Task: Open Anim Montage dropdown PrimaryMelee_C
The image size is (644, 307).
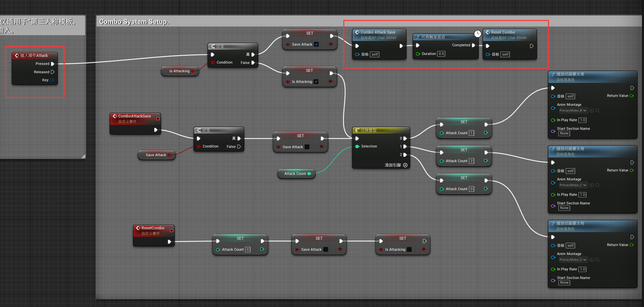Action: click(573, 185)
